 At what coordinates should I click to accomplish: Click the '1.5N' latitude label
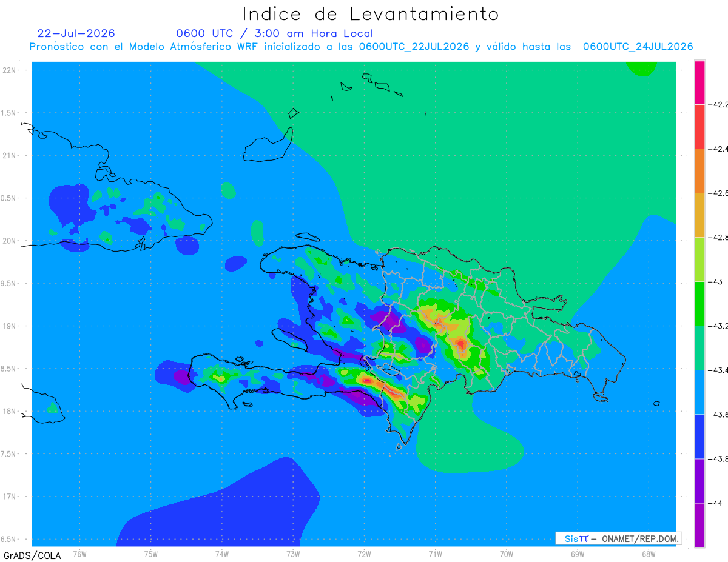coord(9,113)
